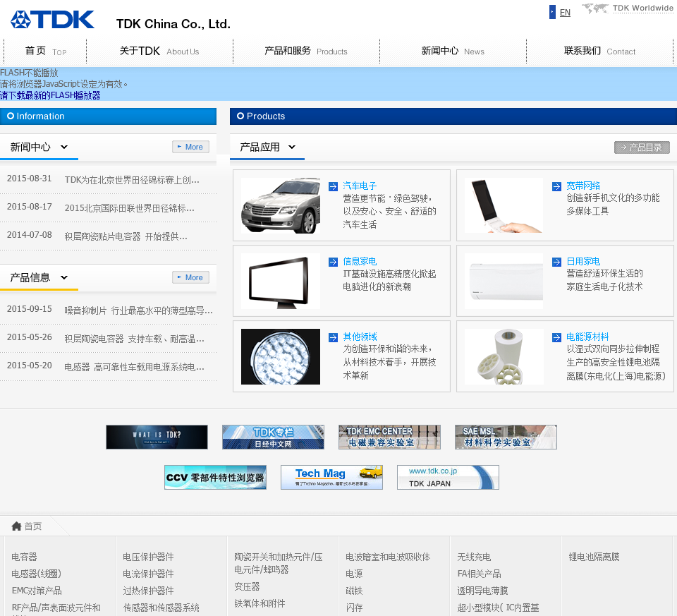Click 变压器 in footer links
This screenshot has height=616, width=677.
247,586
